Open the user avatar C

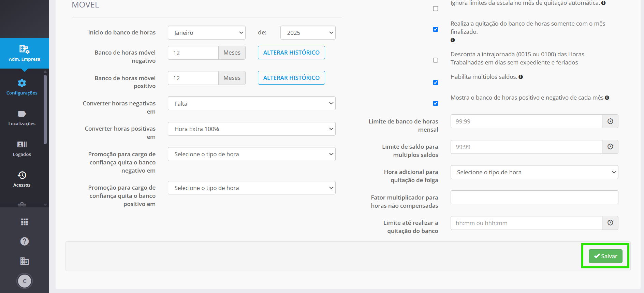(25, 281)
